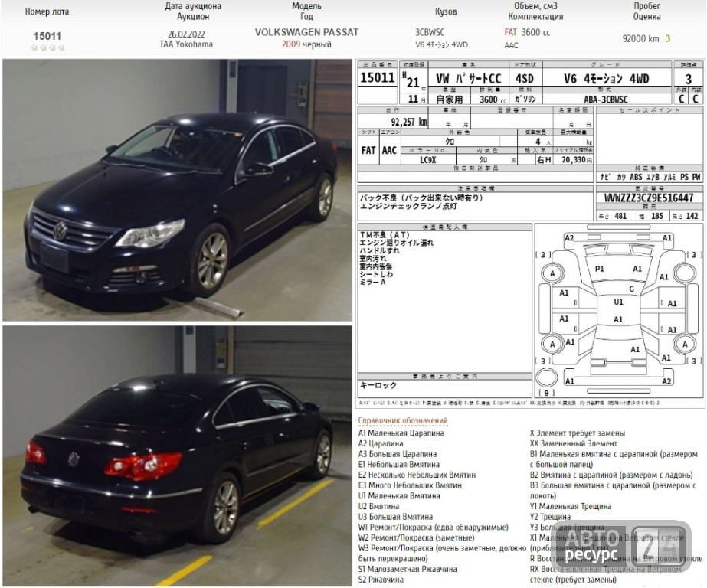The width and height of the screenshot is (707, 588).
Task: Click the 2009 year value
Action: tap(291, 44)
